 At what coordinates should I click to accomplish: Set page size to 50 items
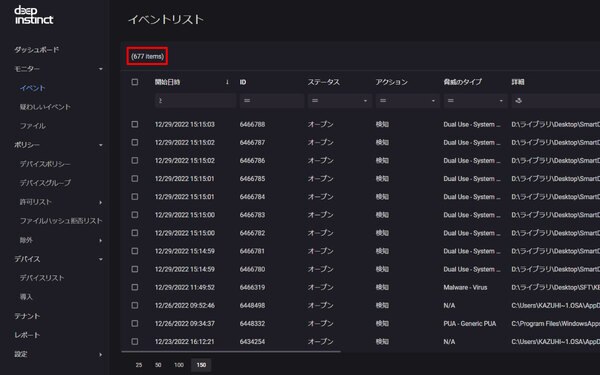(x=158, y=365)
